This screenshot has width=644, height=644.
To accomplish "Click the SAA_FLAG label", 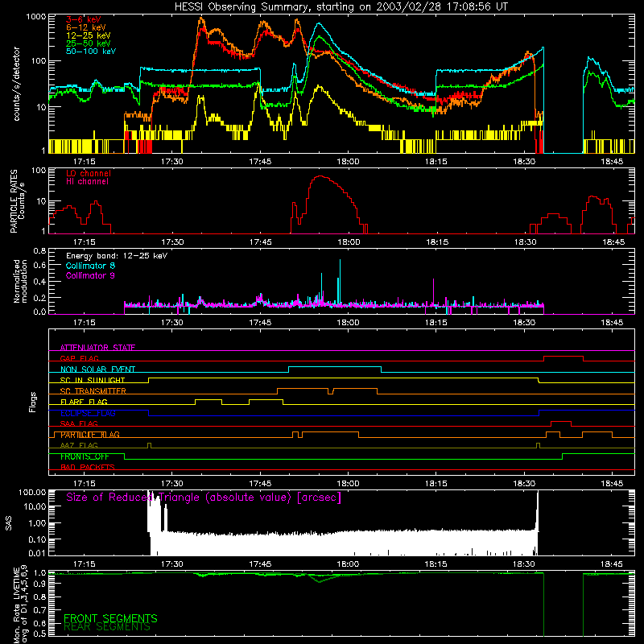I will pyautogui.click(x=79, y=423).
